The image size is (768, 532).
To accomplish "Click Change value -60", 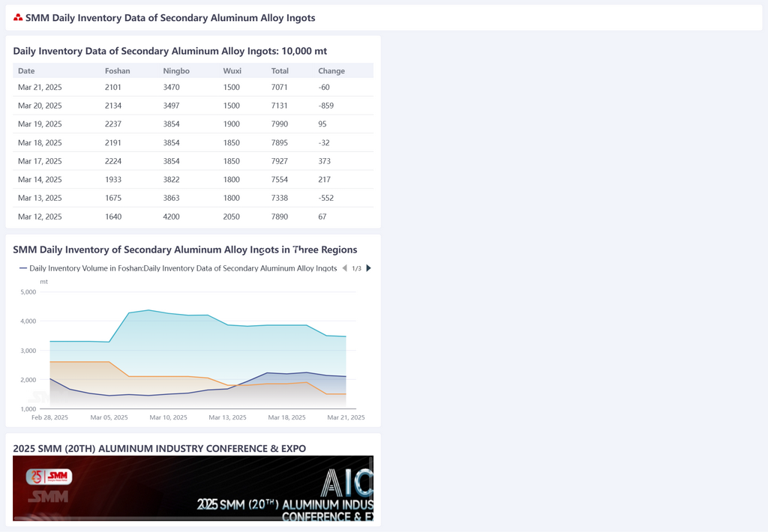I will tap(324, 87).
